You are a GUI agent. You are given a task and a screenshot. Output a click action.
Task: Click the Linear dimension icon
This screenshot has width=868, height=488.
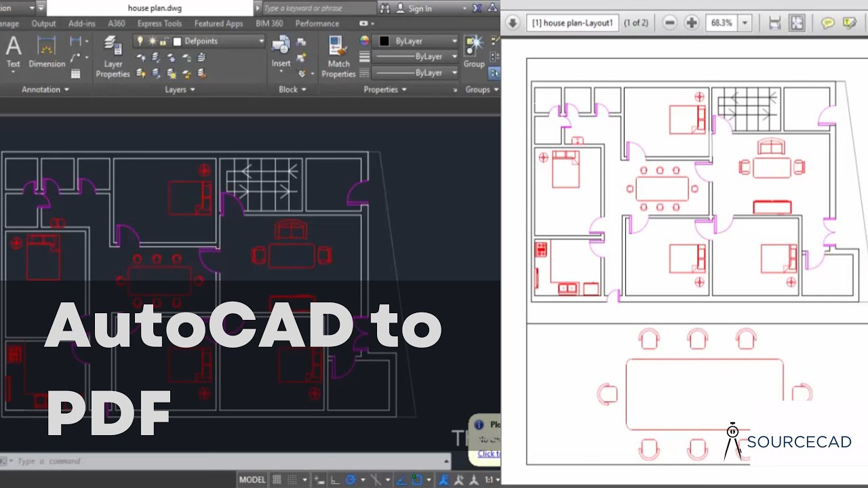tap(76, 42)
